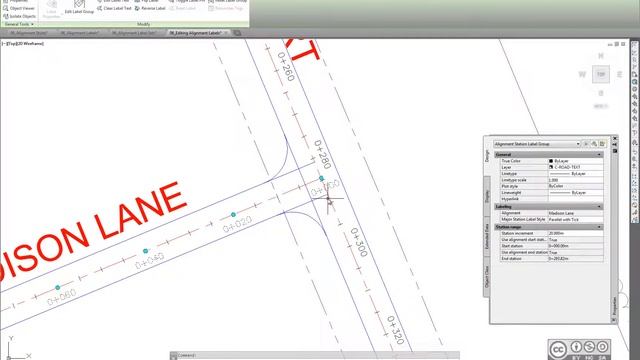Choose Reverse Label command
The image size is (640, 360).
(150, 8)
